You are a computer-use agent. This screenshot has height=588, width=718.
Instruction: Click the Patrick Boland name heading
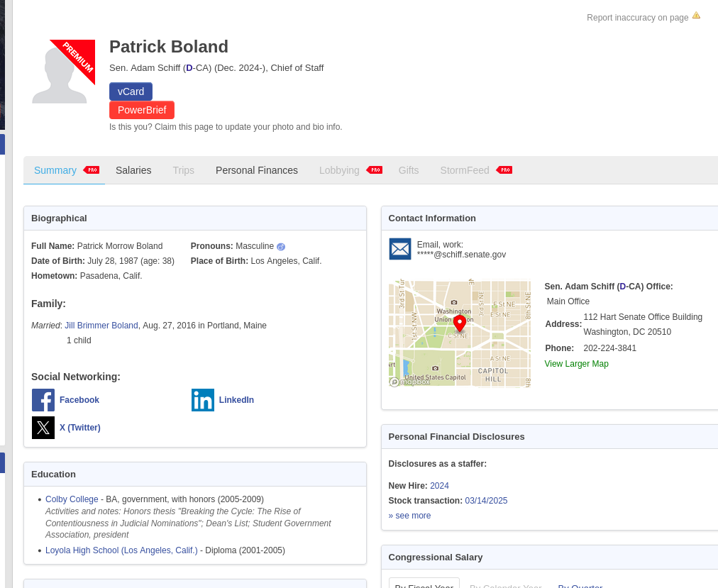click(169, 47)
